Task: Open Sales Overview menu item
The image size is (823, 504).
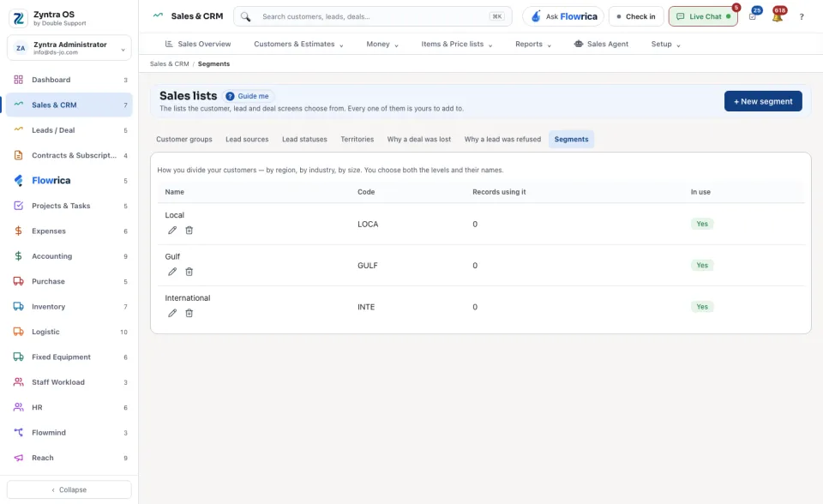Action: tap(198, 44)
